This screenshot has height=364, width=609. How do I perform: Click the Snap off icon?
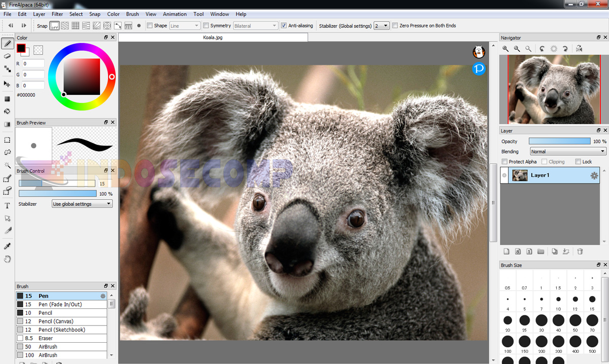[54, 25]
